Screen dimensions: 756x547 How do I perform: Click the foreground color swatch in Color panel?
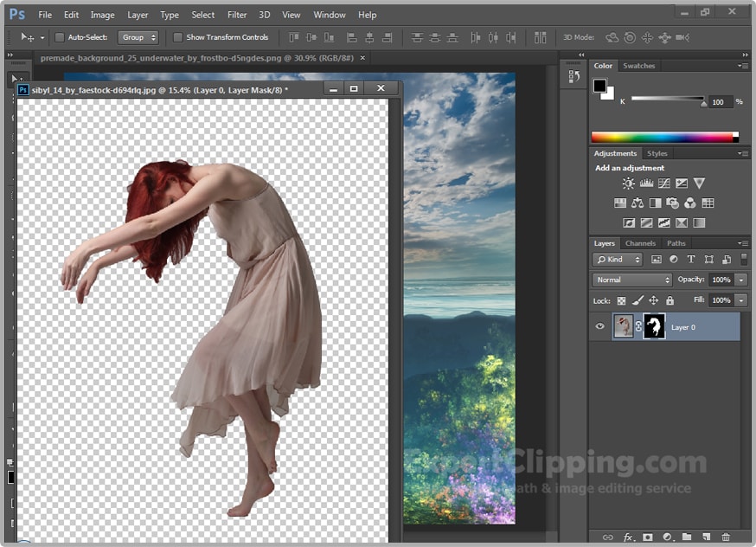599,85
